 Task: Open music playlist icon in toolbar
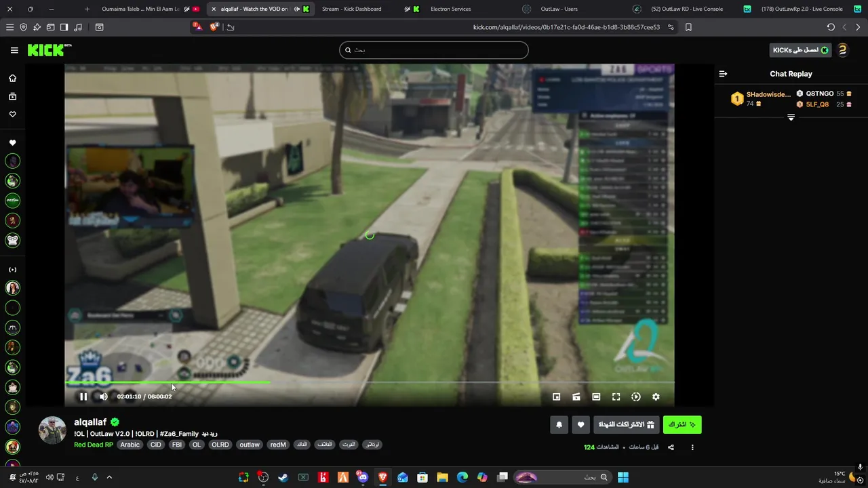[x=77, y=27]
